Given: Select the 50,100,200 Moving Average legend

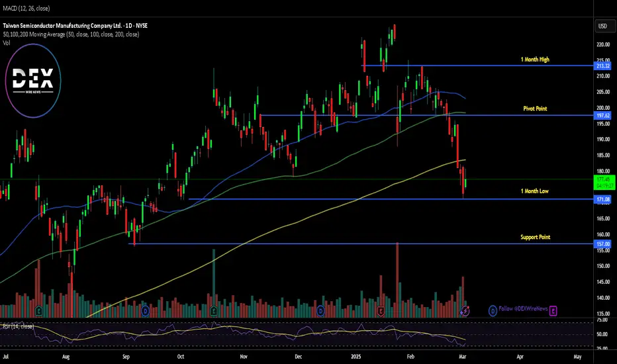Looking at the screenshot, I should (71, 34).
